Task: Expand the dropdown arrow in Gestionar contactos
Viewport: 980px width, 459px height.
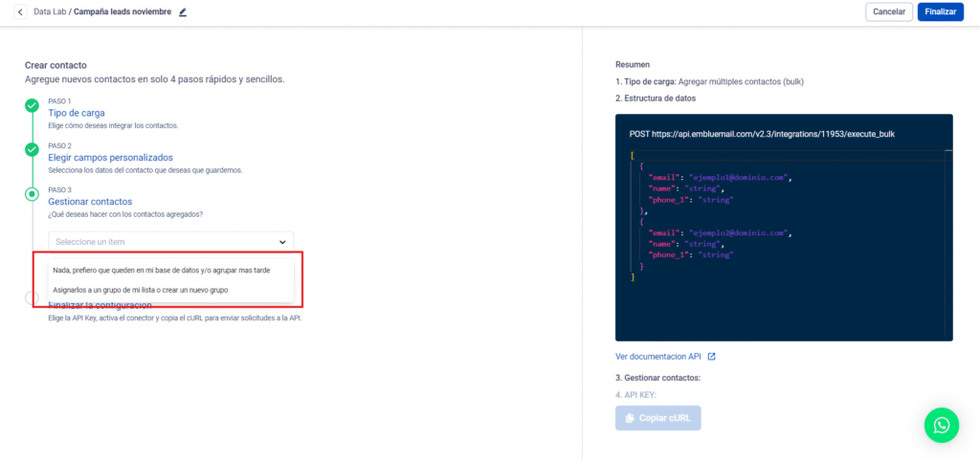Action: pos(282,242)
